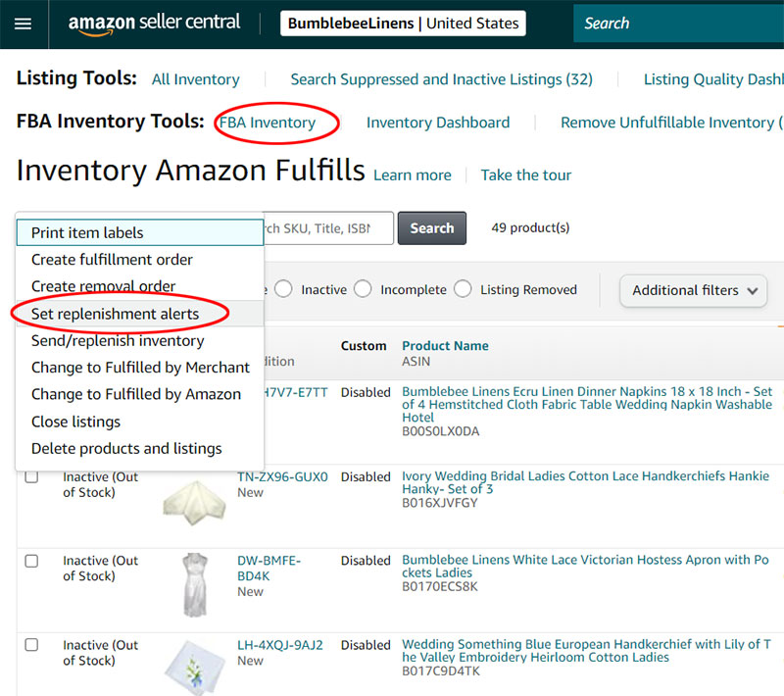Select the Listing Removed radio filter
The height and width of the screenshot is (696, 784).
click(464, 289)
